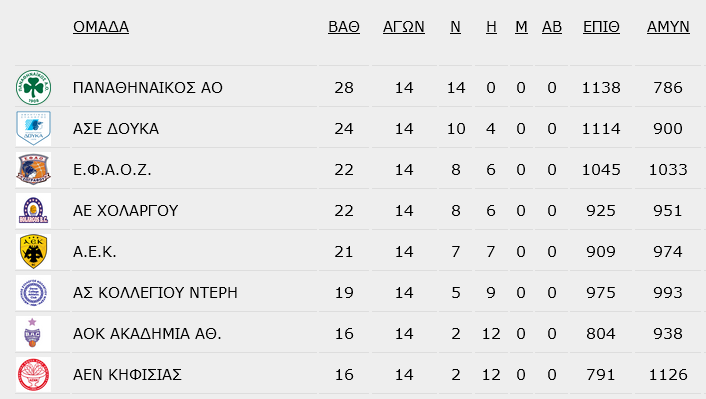Sort standings by ΟΜΑΔΑ column header
Viewport: 706px width, 399px height.
[x=101, y=27]
